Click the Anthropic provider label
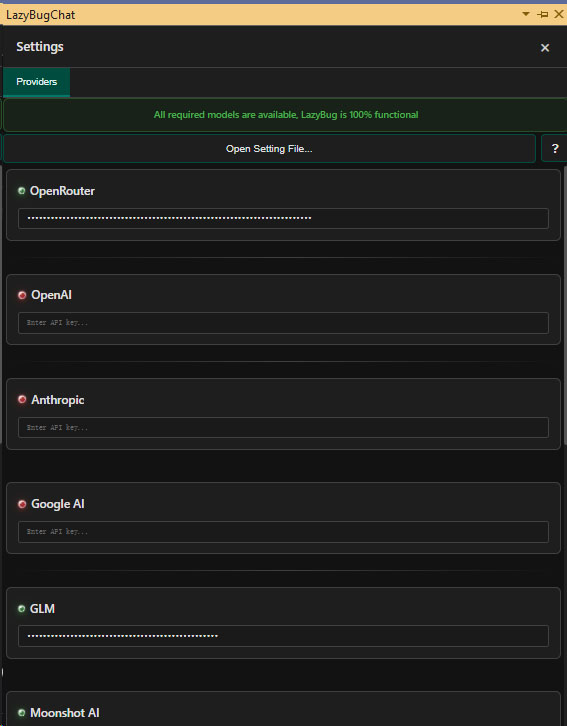Screen dimensions: 567x726 [58, 400]
